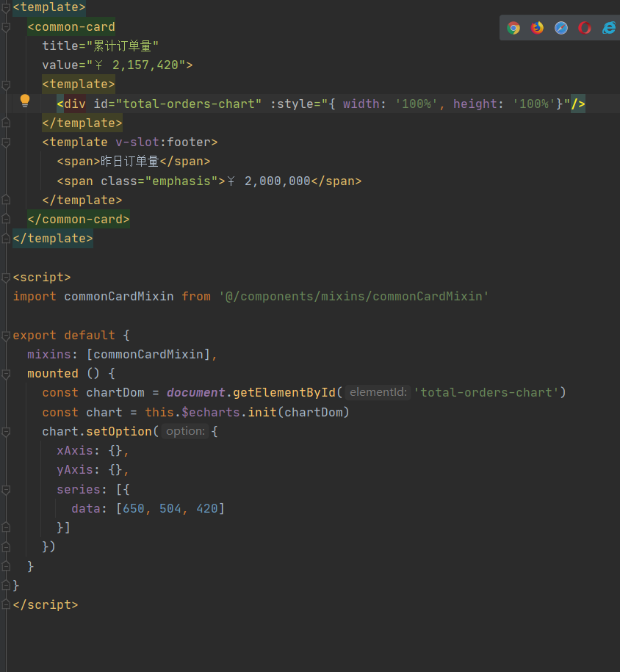
Task: Collapse the <script> block fold marker
Action: pyautogui.click(x=6, y=278)
